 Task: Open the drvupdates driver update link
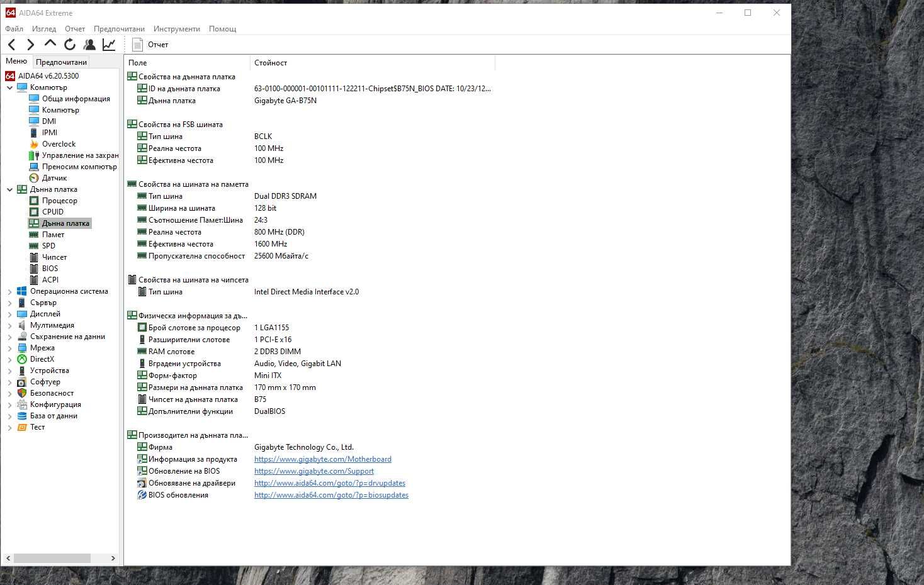pyautogui.click(x=330, y=483)
